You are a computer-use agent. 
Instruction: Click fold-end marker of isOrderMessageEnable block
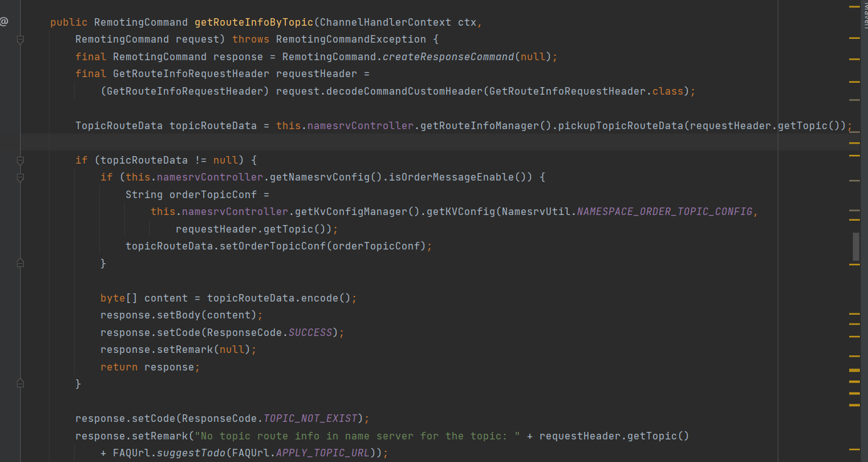20,263
